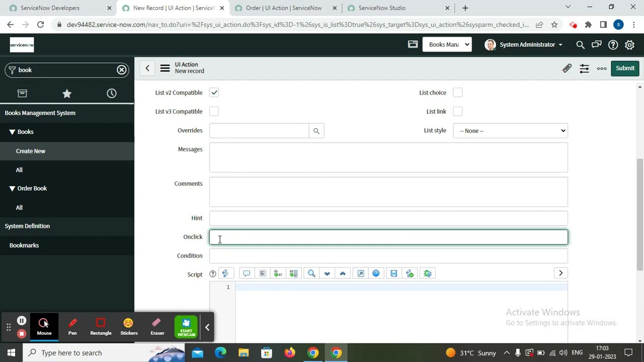Click the script save disk icon

(x=394, y=274)
